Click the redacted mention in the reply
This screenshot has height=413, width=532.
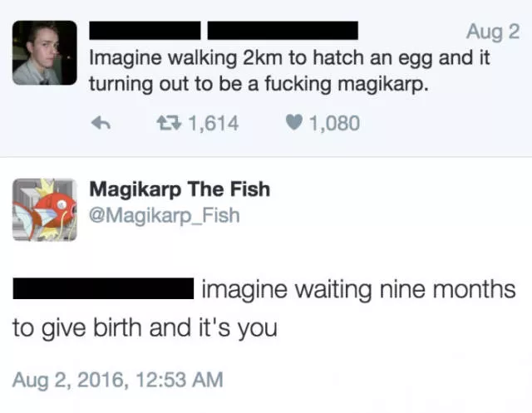pos(102,290)
